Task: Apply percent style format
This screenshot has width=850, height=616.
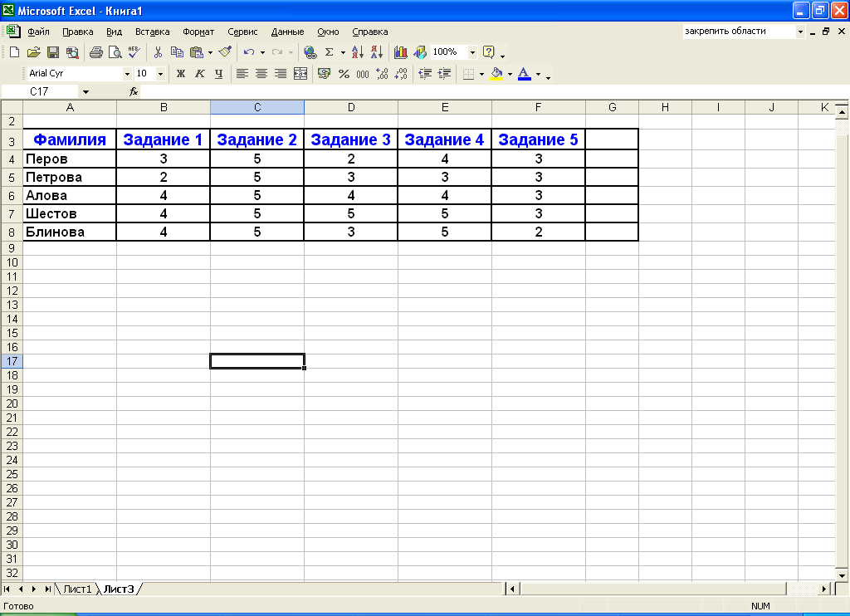Action: [x=344, y=74]
